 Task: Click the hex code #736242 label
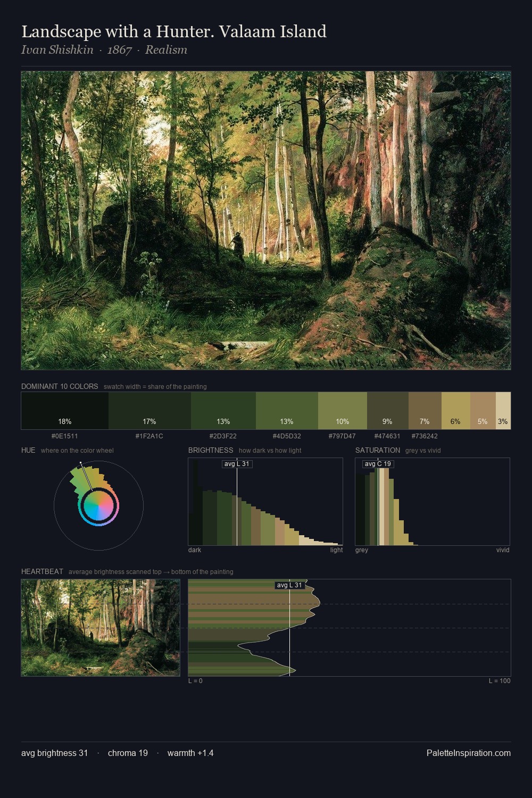pyautogui.click(x=425, y=436)
